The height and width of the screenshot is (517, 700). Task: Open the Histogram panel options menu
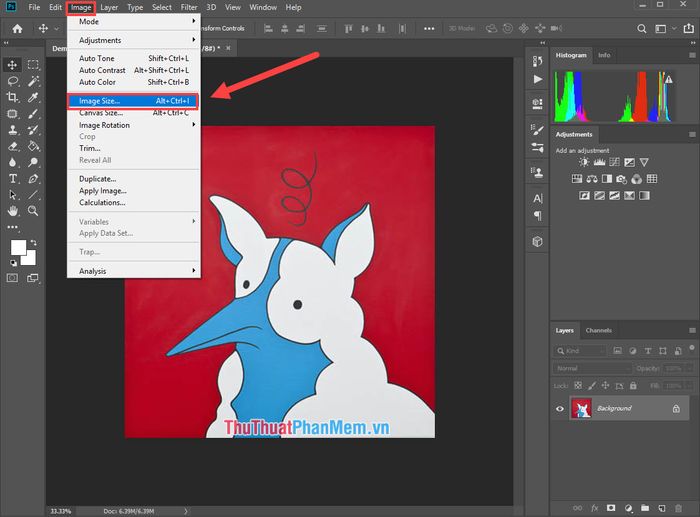[x=692, y=56]
